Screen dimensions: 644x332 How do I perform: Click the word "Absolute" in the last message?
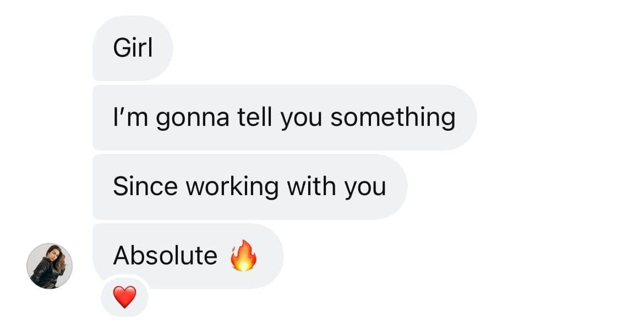tap(165, 256)
